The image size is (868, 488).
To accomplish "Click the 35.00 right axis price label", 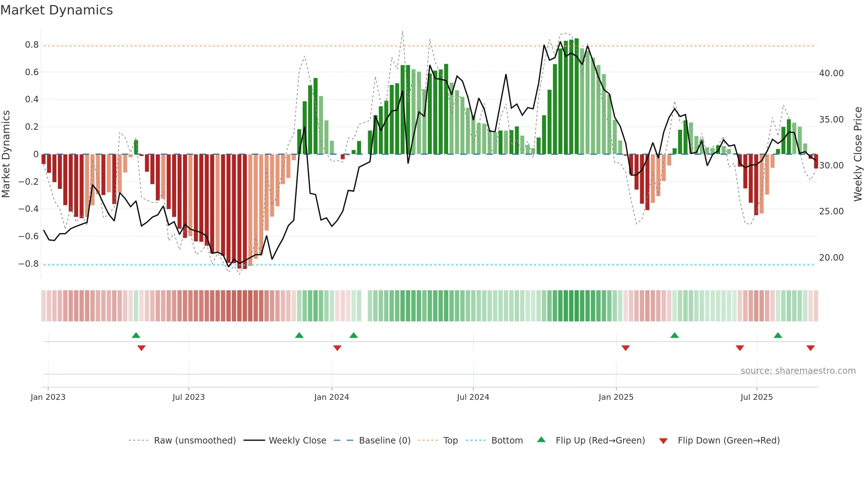I will tap(831, 119).
